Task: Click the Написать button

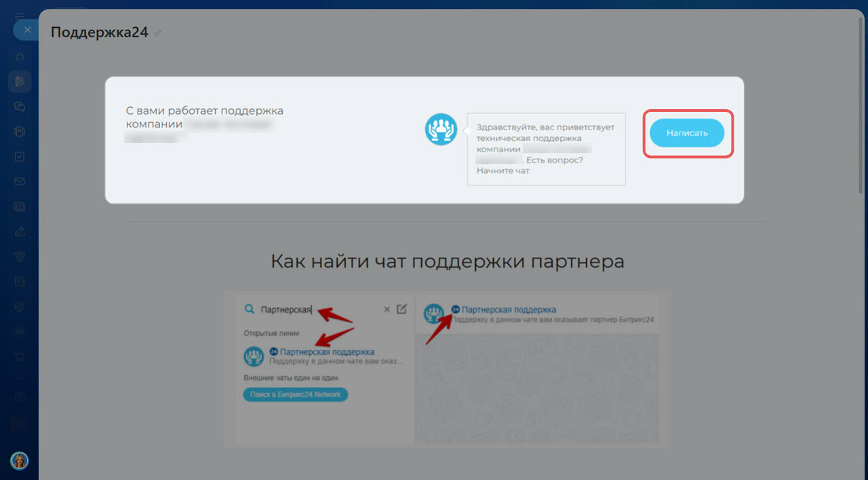Action: tap(687, 133)
